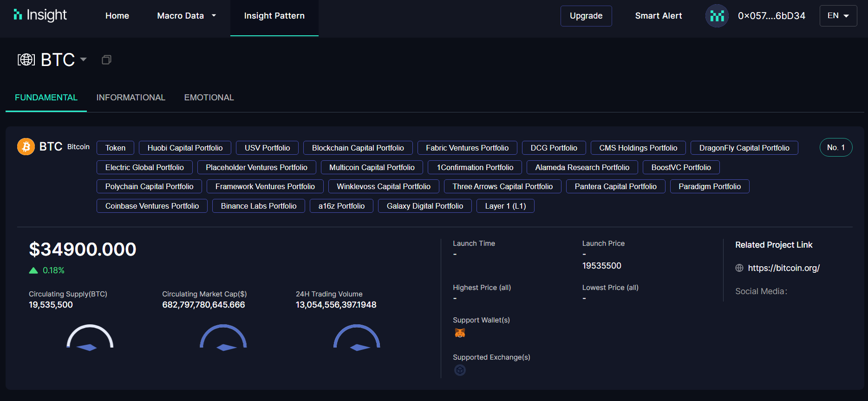Click the MetaMask fox wallet icon
868x401 pixels.
[x=460, y=333]
